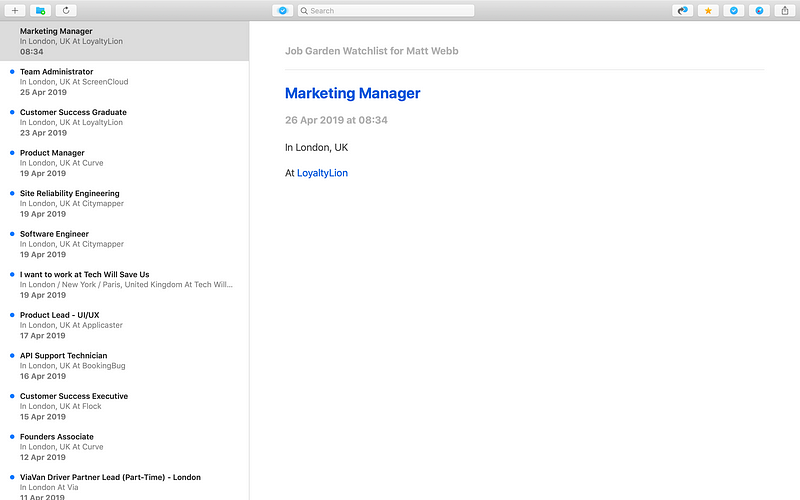Screen dimensions: 800x500
Task: Mark all articles as read
Action: (x=283, y=10)
